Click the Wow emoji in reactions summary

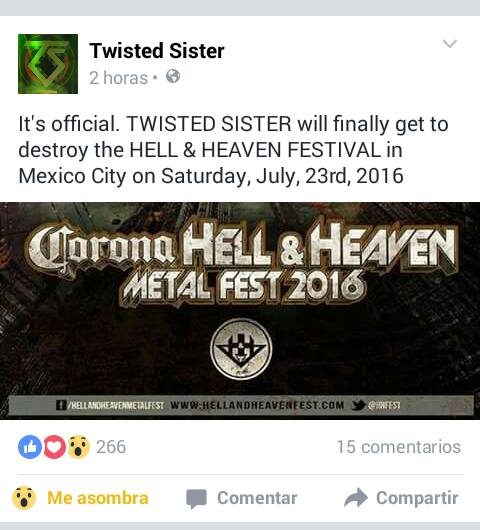coord(79,447)
